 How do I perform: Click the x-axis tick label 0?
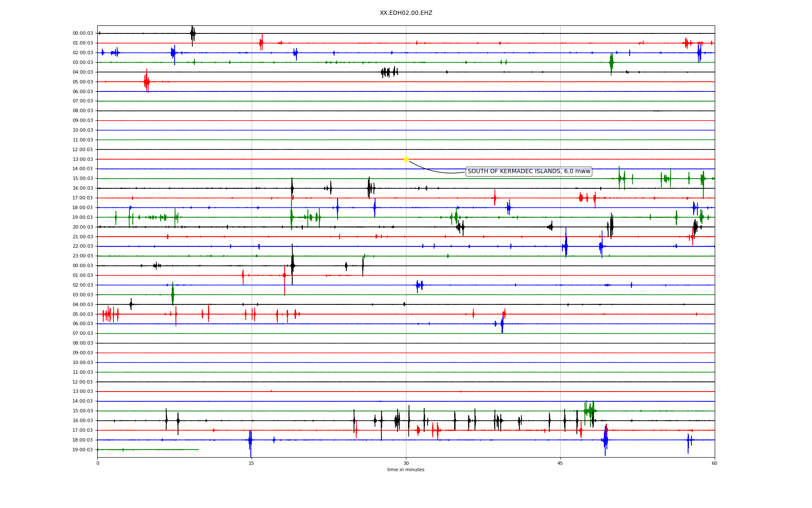pyautogui.click(x=98, y=463)
